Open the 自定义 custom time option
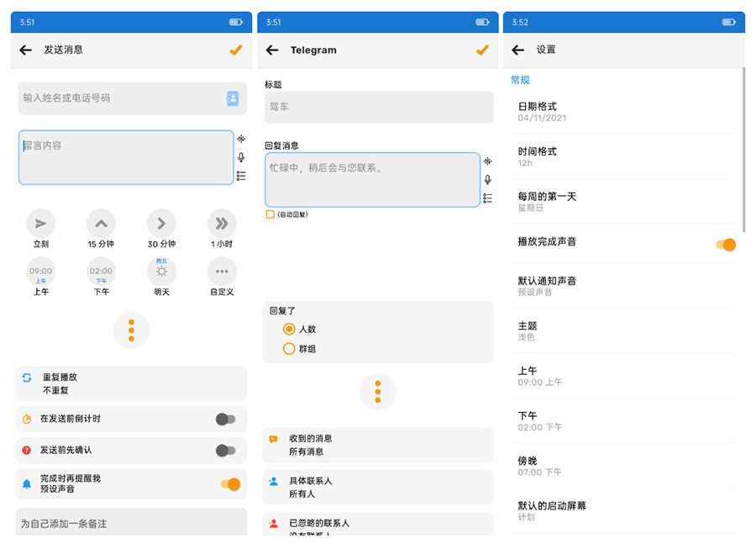 (x=222, y=272)
